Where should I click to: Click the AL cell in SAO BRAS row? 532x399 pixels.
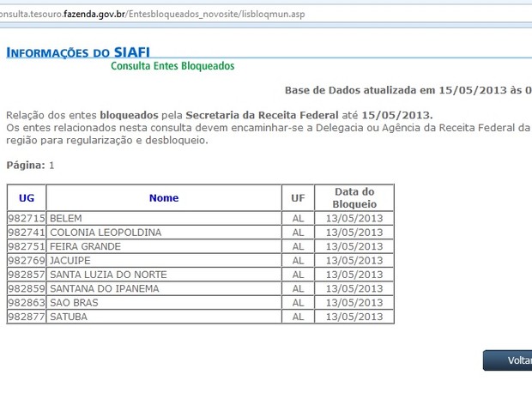[x=298, y=302]
